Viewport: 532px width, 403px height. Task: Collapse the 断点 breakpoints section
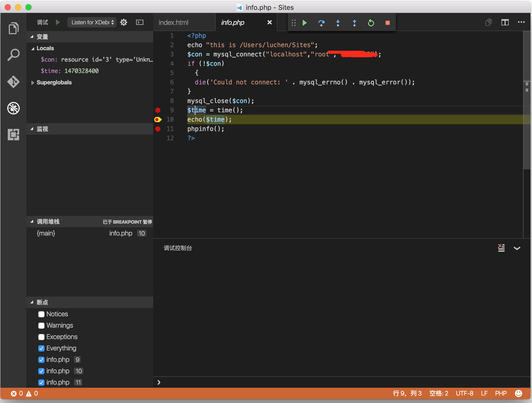(90, 302)
